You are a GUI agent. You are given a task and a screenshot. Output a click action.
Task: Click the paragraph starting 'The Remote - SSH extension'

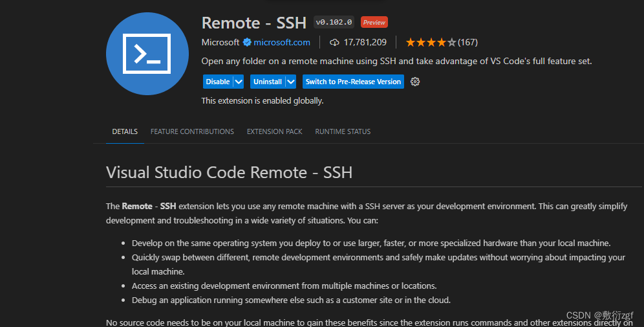(367, 214)
